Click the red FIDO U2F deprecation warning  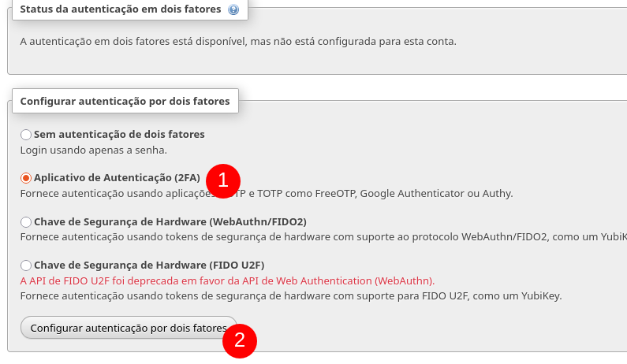coord(227,280)
